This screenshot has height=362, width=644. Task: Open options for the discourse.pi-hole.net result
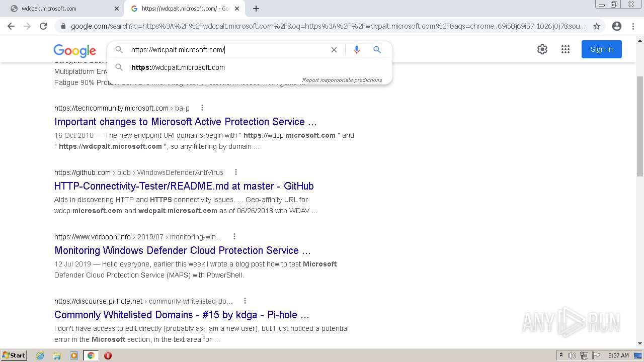(x=245, y=301)
